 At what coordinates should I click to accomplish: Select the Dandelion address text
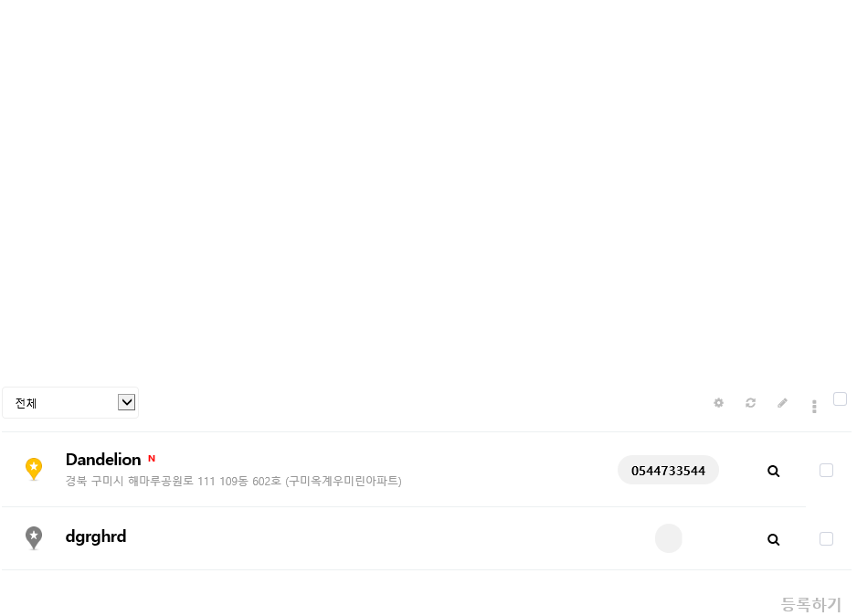click(233, 481)
